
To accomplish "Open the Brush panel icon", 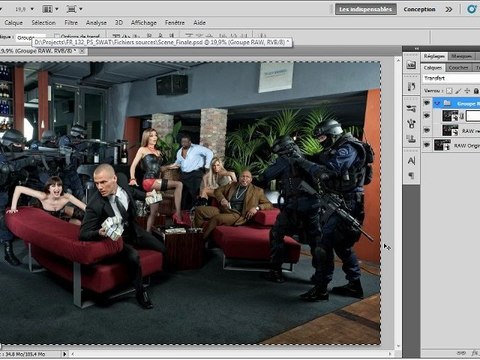I will point(411,124).
